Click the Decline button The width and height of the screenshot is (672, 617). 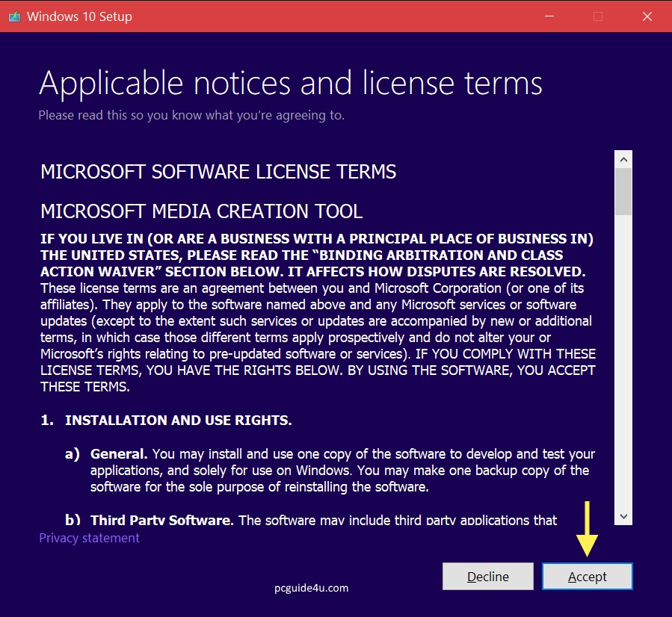point(488,576)
